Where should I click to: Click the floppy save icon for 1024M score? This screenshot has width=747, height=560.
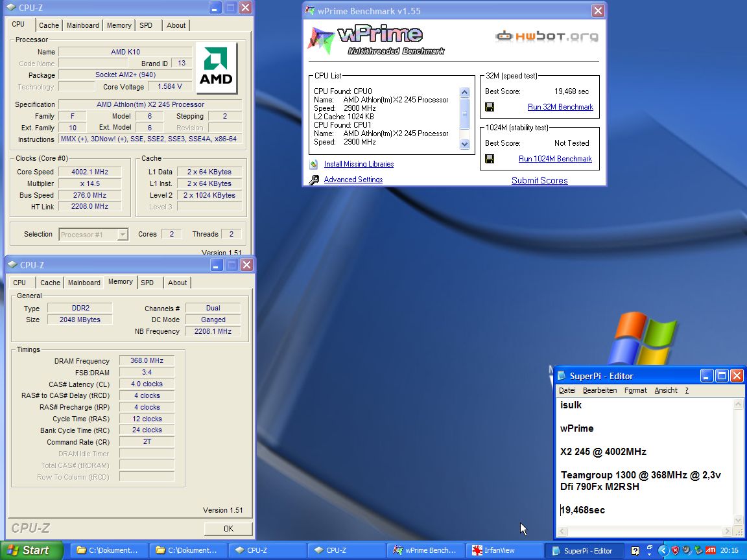490,159
